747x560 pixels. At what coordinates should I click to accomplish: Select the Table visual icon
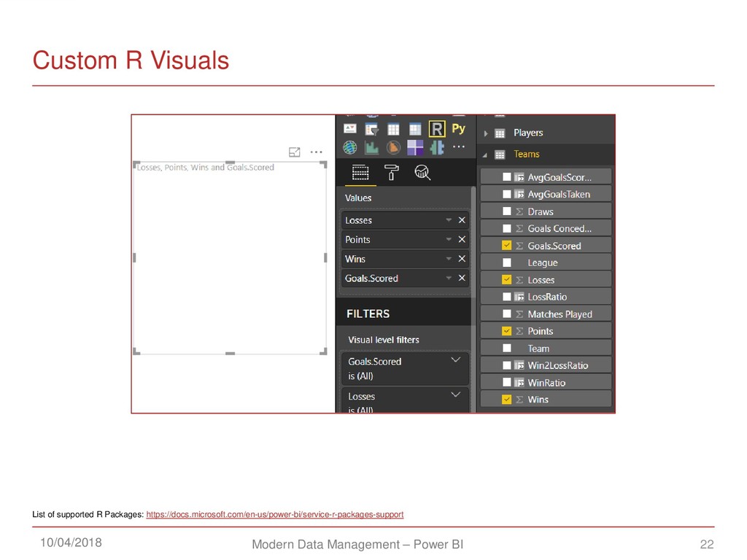[x=393, y=129]
